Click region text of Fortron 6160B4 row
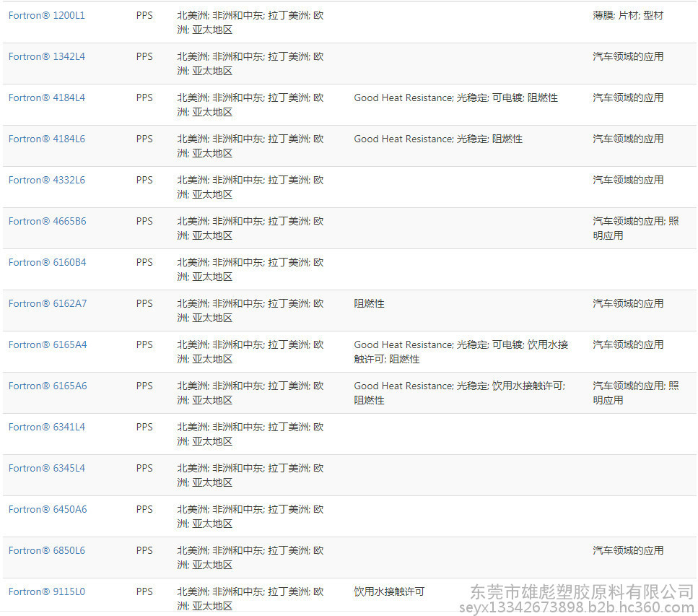This screenshot has width=698, height=616. coord(250,269)
